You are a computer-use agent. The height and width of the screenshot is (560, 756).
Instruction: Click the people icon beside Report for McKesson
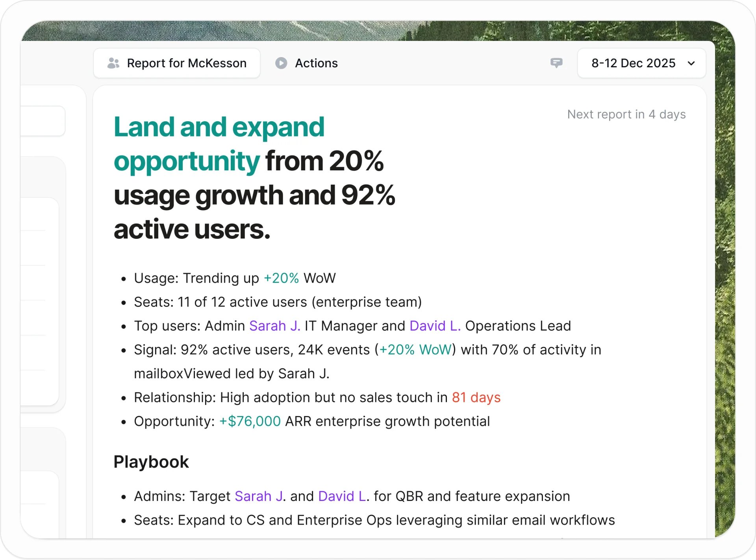point(113,63)
